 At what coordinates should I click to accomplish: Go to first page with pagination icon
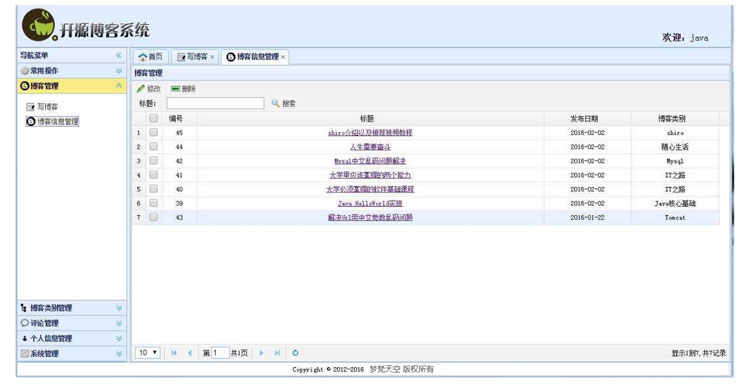174,353
